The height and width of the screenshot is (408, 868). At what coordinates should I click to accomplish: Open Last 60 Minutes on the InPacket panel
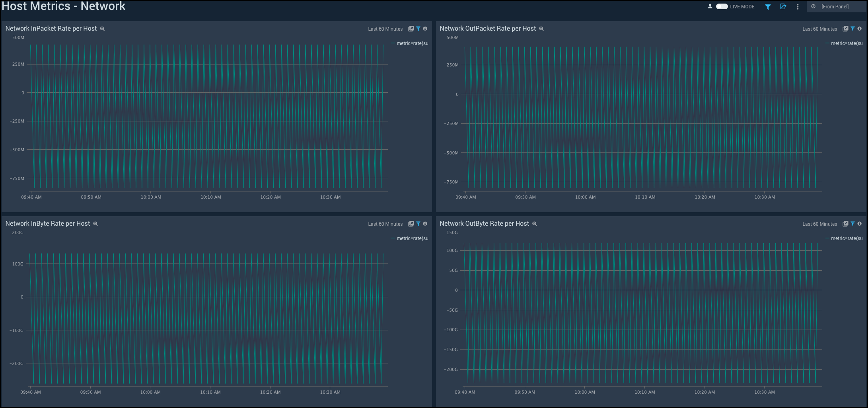[x=385, y=29]
